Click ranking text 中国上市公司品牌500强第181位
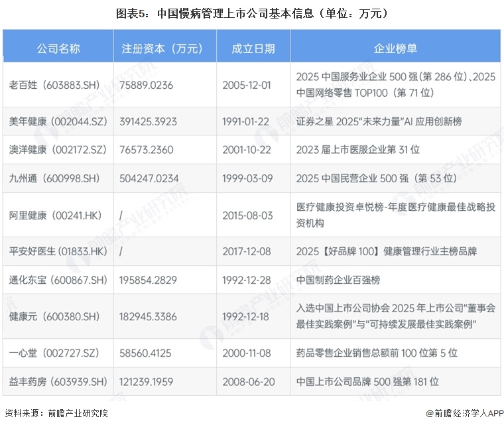 [367, 382]
